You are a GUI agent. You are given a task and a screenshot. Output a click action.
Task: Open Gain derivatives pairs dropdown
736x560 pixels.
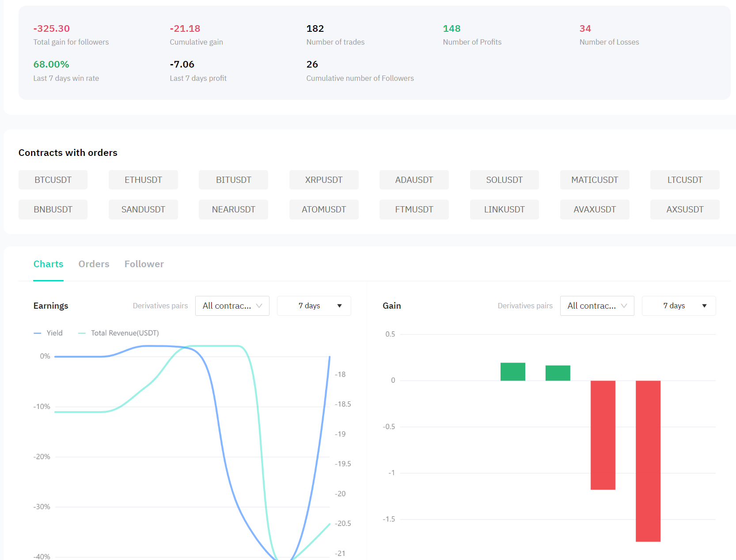click(597, 306)
